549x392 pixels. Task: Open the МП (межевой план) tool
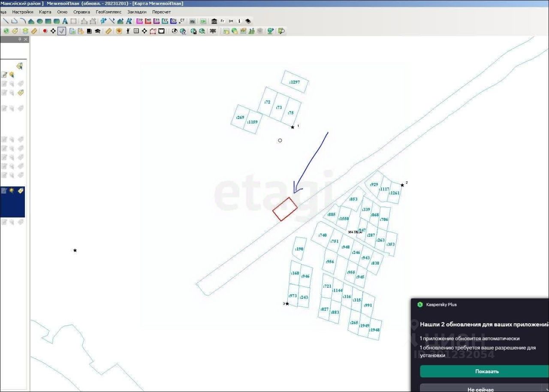point(148,21)
